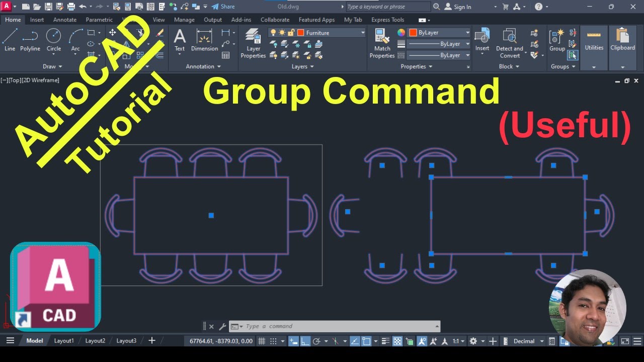Select the Circle tool
Screen dimensions: 644x362
click(x=54, y=40)
